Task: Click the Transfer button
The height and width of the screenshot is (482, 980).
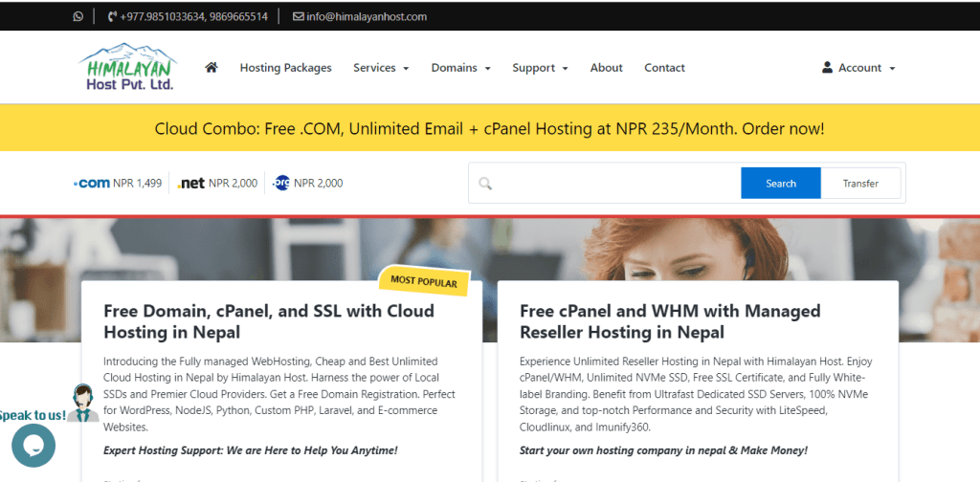Action: [860, 184]
